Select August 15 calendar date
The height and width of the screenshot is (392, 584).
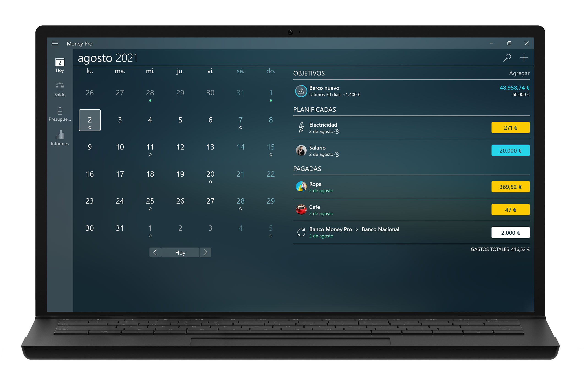(x=270, y=147)
